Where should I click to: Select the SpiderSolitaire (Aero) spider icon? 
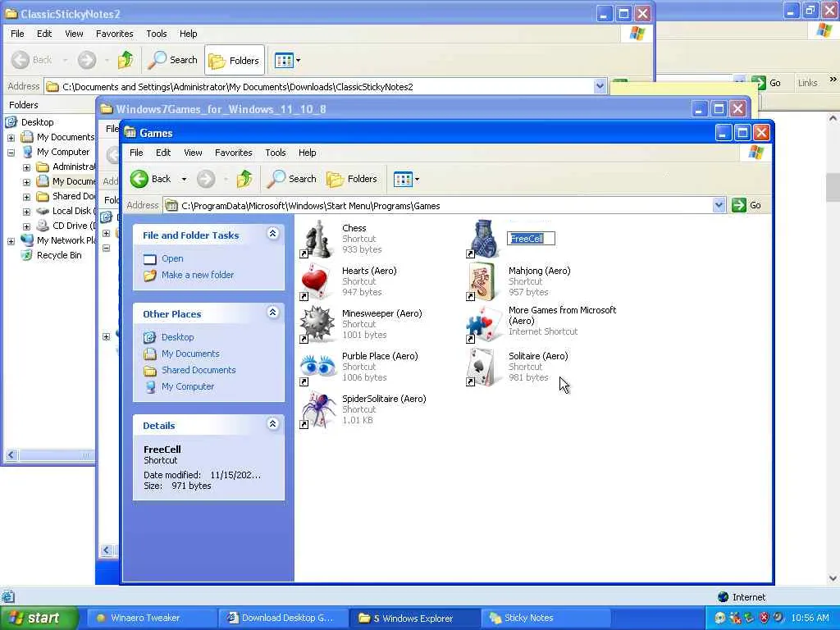[x=317, y=410]
